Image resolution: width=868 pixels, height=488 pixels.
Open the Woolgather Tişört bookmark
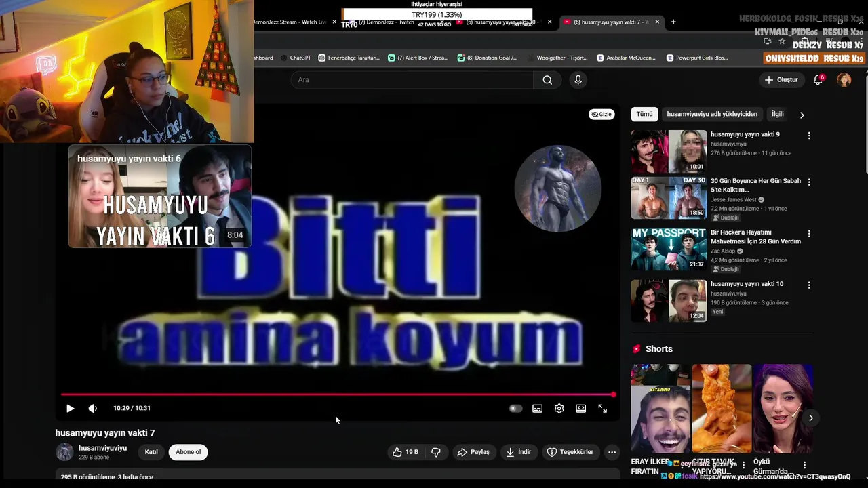[x=557, y=58]
